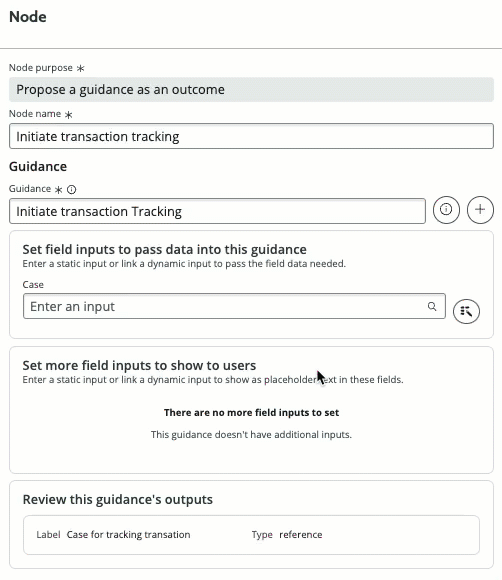The width and height of the screenshot is (502, 580).
Task: Click 'Set field inputs to pass data' heading
Action: coord(164,249)
